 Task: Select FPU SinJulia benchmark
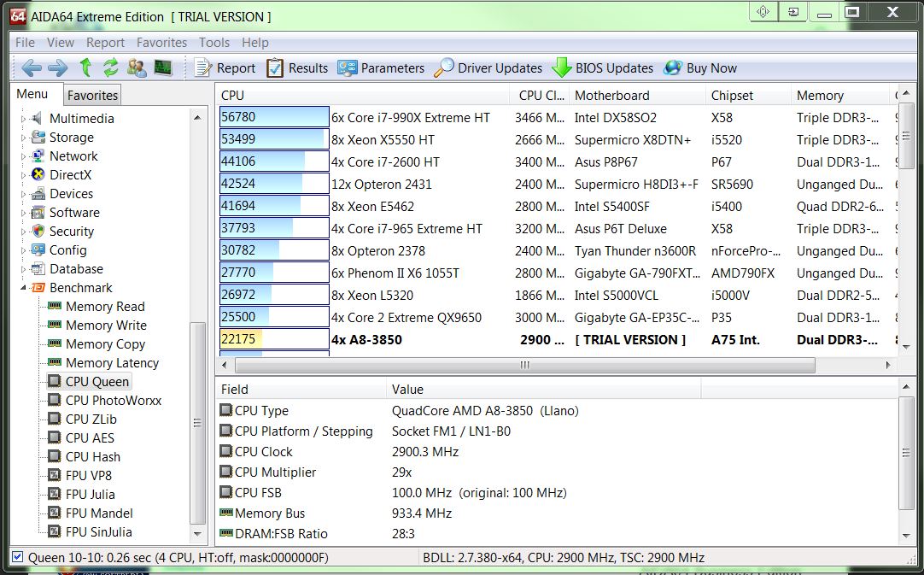tap(99, 532)
